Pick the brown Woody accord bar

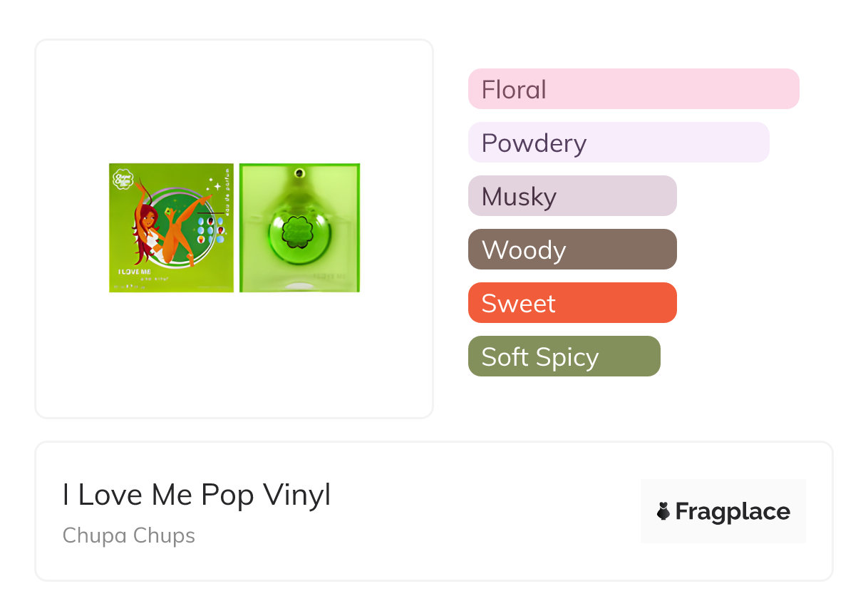point(572,250)
